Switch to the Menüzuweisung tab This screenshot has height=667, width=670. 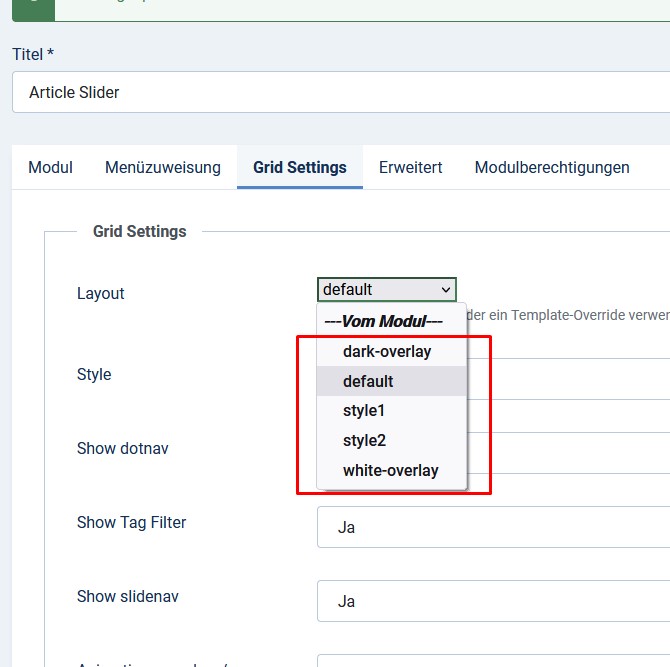tap(163, 167)
